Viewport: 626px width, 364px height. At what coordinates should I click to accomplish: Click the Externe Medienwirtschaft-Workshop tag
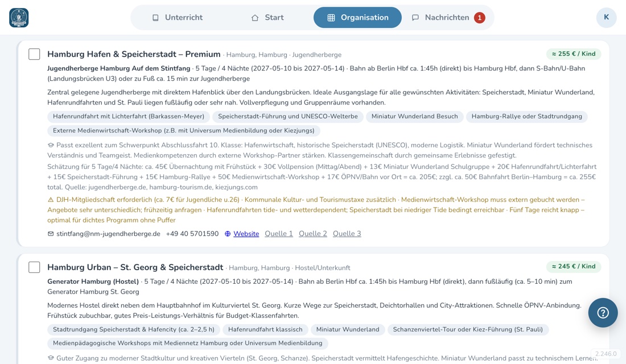[184, 130]
